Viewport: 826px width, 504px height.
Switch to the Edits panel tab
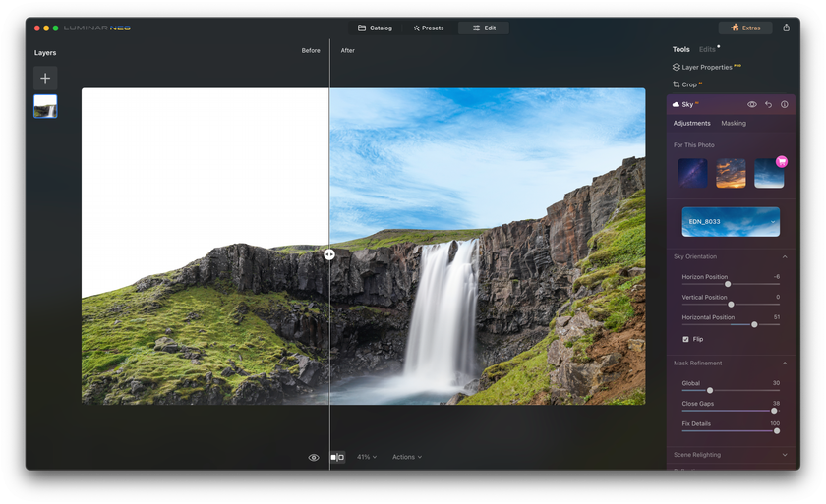coord(707,49)
